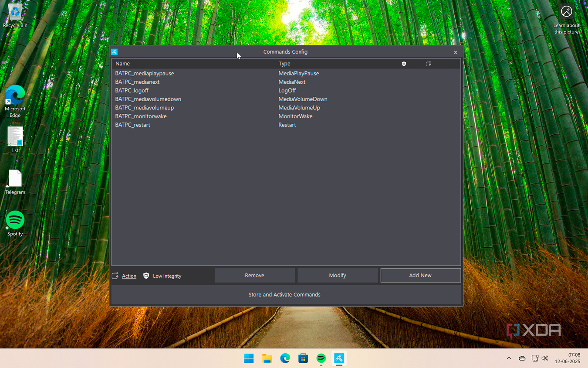The height and width of the screenshot is (368, 588).
Task: Click the shield column header icon
Action: point(404,64)
